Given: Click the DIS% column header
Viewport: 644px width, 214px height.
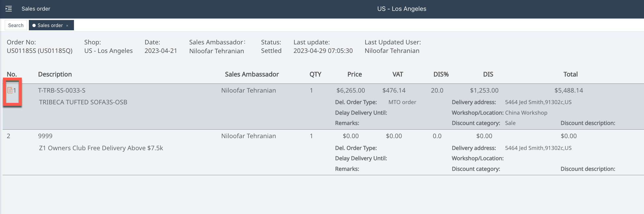Looking at the screenshot, I should (441, 74).
